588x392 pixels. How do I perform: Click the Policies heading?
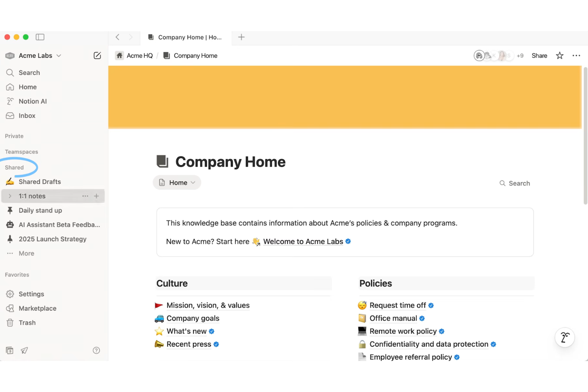tap(375, 283)
